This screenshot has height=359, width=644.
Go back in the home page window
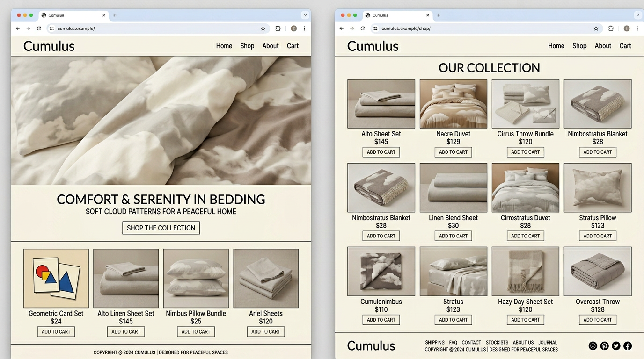coord(18,29)
